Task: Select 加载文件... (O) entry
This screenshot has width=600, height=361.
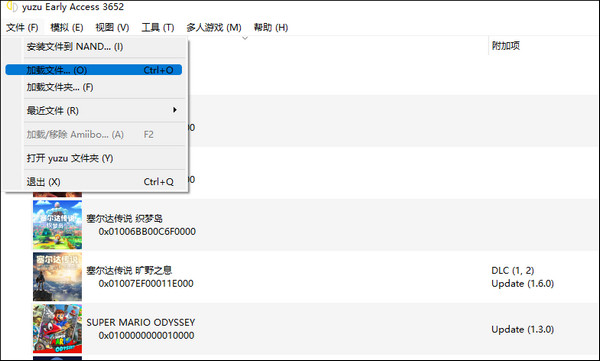Action: (94, 70)
